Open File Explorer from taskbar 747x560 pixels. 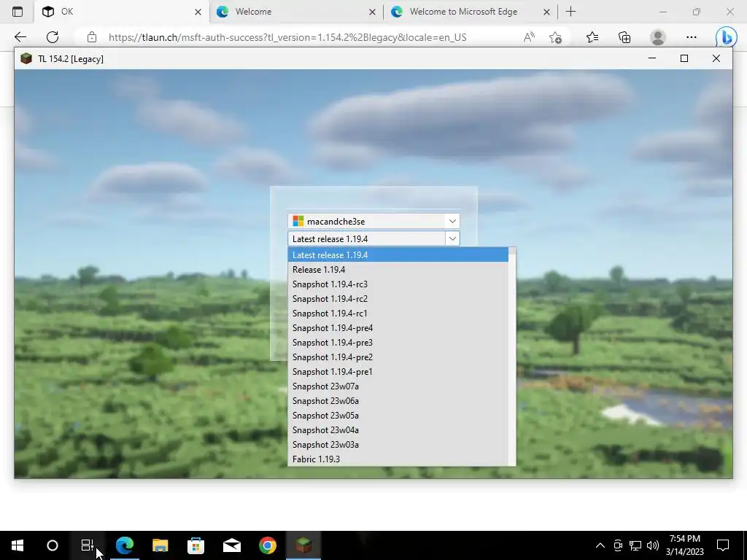tap(160, 545)
